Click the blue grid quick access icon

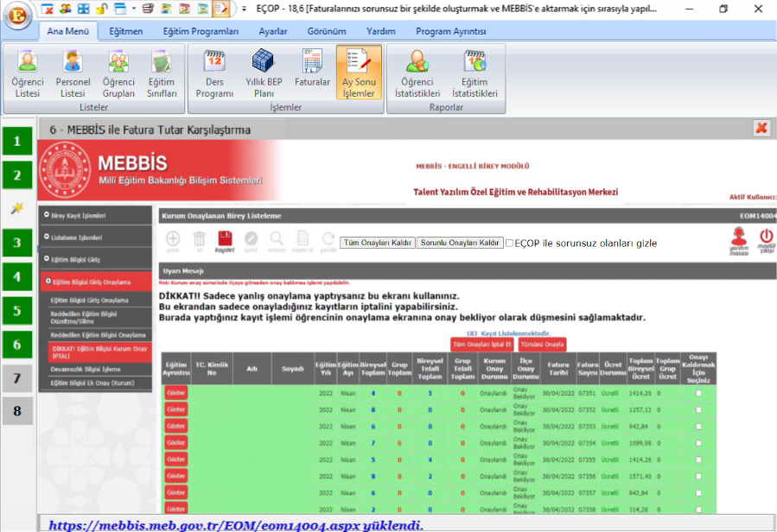[x=83, y=9]
